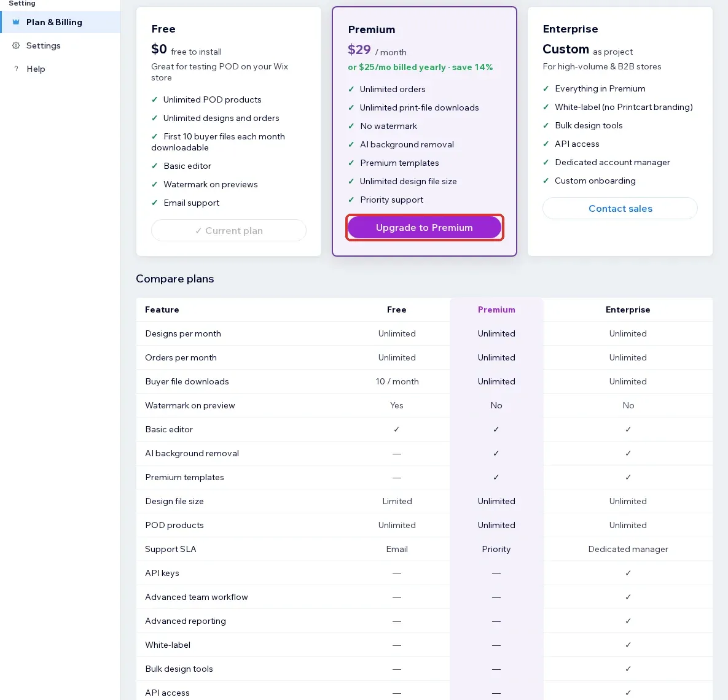Viewport: 728px width, 700px height.
Task: Click the Priority cell in Support SLA row
Action: [x=496, y=549]
